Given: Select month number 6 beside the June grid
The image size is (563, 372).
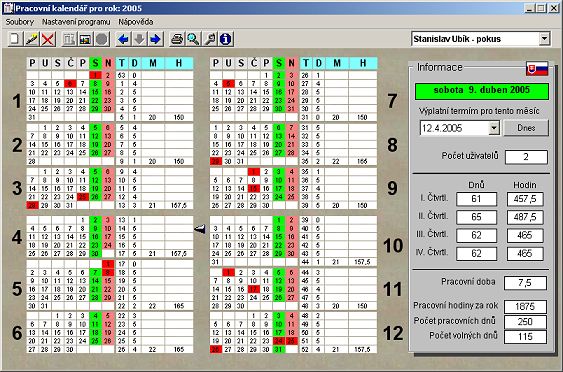Looking at the screenshot, I should click(x=17, y=333).
